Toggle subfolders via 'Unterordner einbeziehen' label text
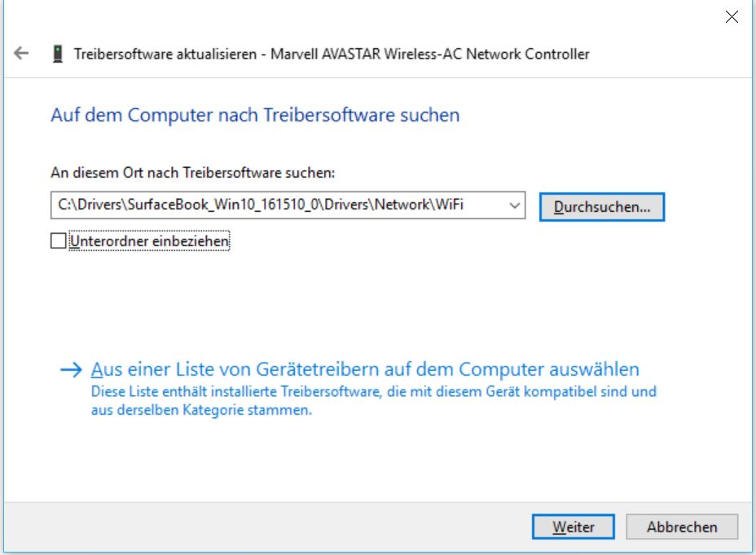This screenshot has height=555, width=756. tap(149, 240)
